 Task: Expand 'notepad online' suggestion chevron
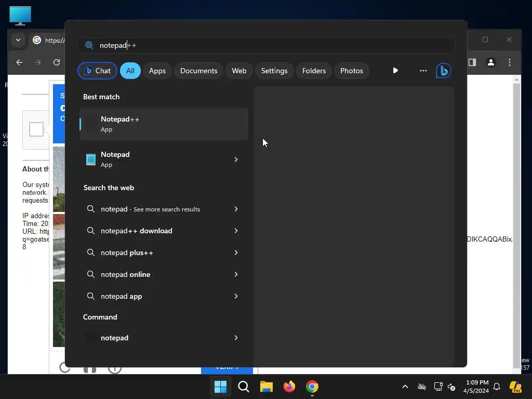(x=236, y=274)
